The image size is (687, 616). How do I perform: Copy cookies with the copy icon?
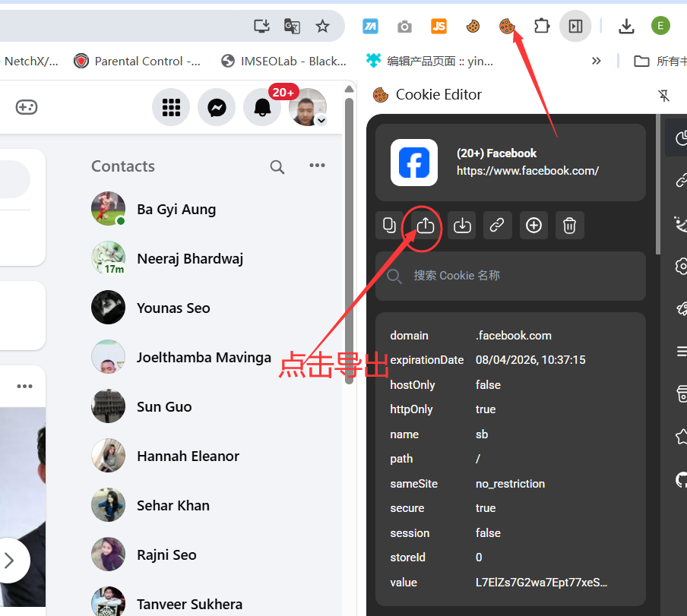(390, 226)
